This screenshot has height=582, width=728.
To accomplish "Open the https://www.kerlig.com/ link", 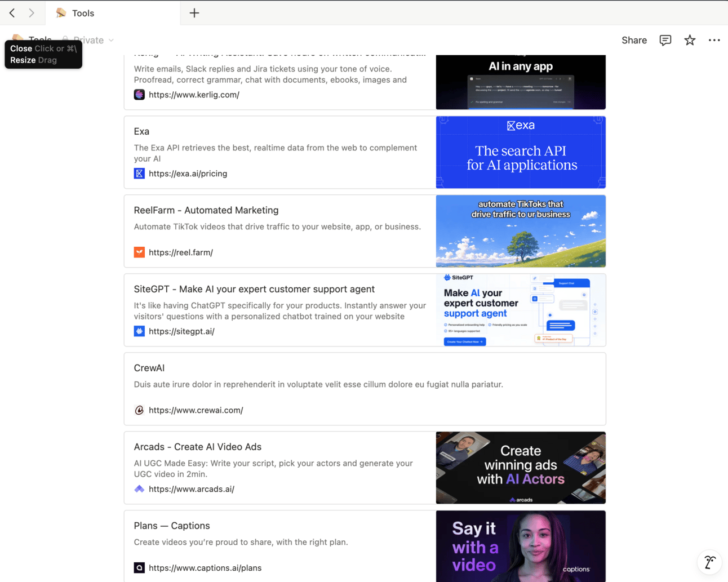I will 194,95.
